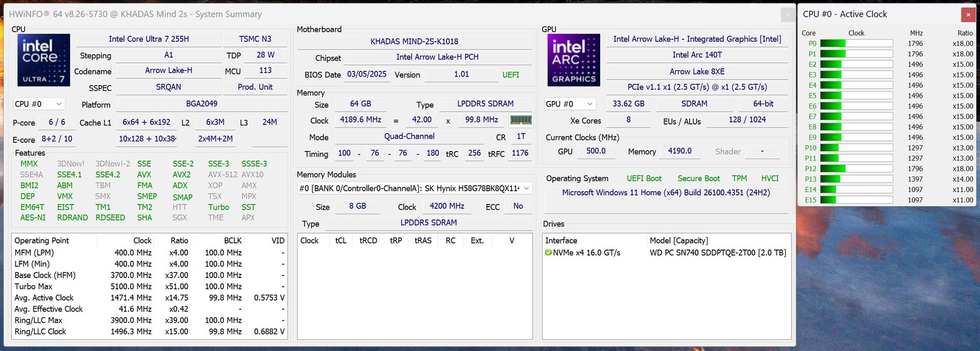Click the PCIe v1.1 x1 link field
The height and width of the screenshot is (351, 980).
697,87
